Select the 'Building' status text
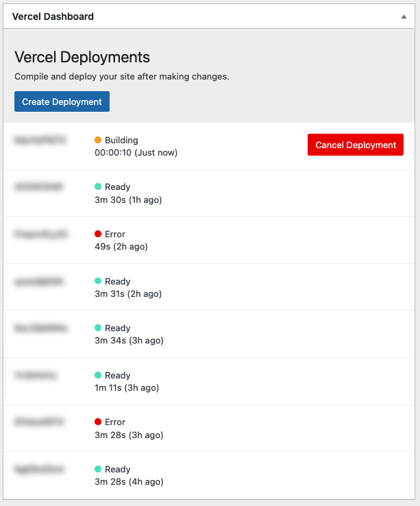420x506 pixels. [121, 141]
